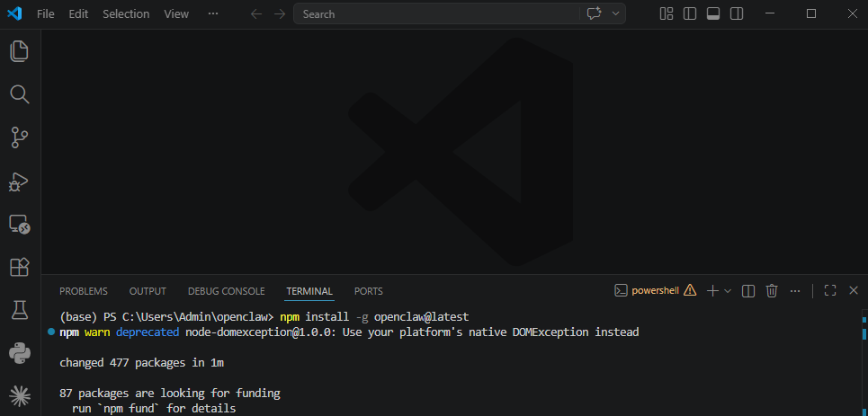The height and width of the screenshot is (416, 868).
Task: Expand the launch profile dropdown arrow
Action: [x=728, y=290]
